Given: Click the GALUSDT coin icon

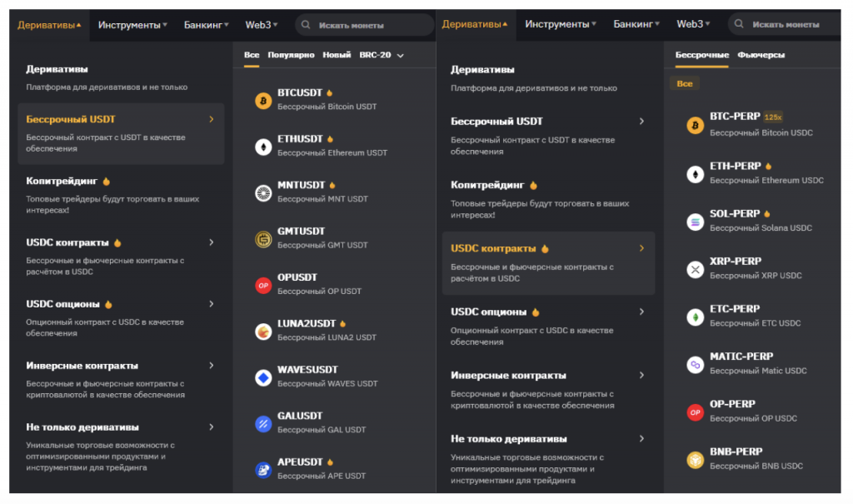Looking at the screenshot, I should coord(263,424).
